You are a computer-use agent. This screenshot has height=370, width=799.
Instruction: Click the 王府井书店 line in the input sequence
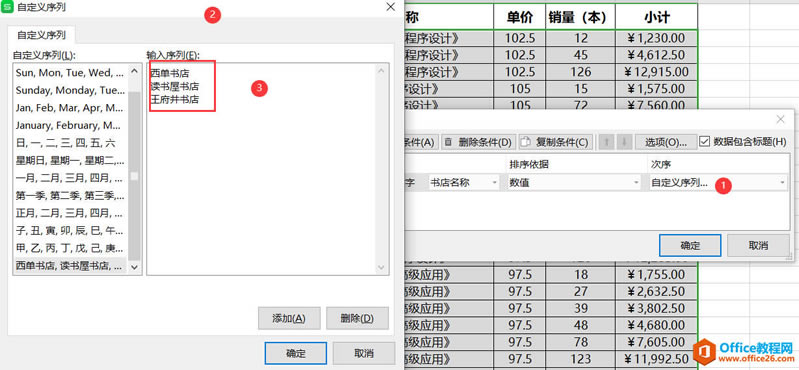pyautogui.click(x=175, y=99)
